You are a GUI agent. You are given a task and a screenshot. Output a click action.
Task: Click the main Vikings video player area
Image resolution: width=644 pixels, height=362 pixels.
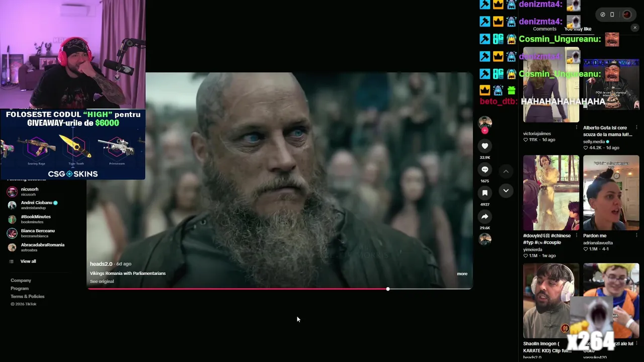click(x=279, y=180)
